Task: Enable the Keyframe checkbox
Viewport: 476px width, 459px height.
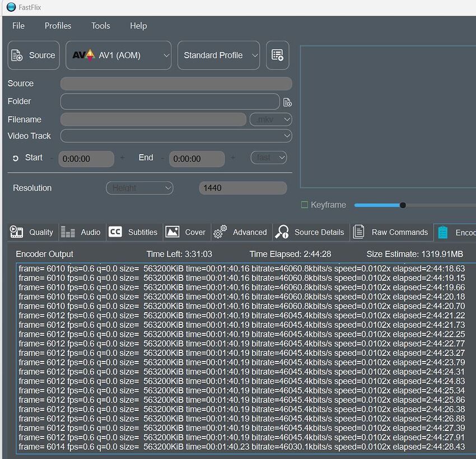Action: pyautogui.click(x=305, y=205)
